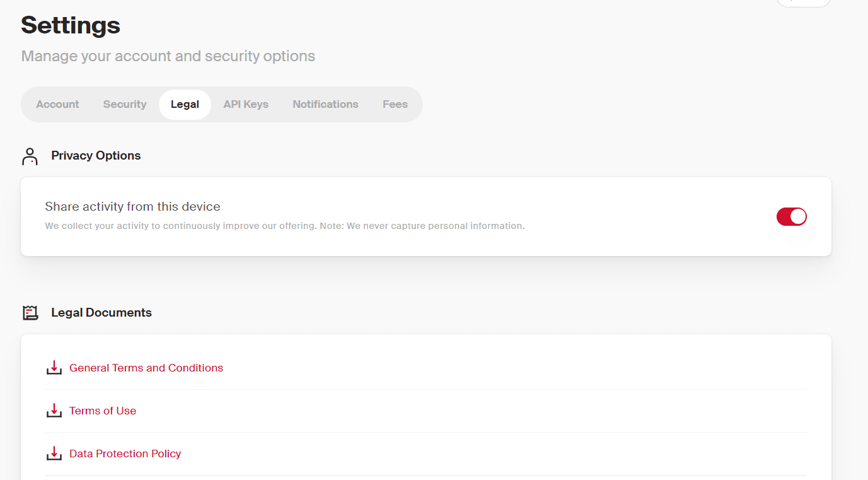Click the Legal Documents scroll icon
This screenshot has width=868, height=480.
point(30,313)
